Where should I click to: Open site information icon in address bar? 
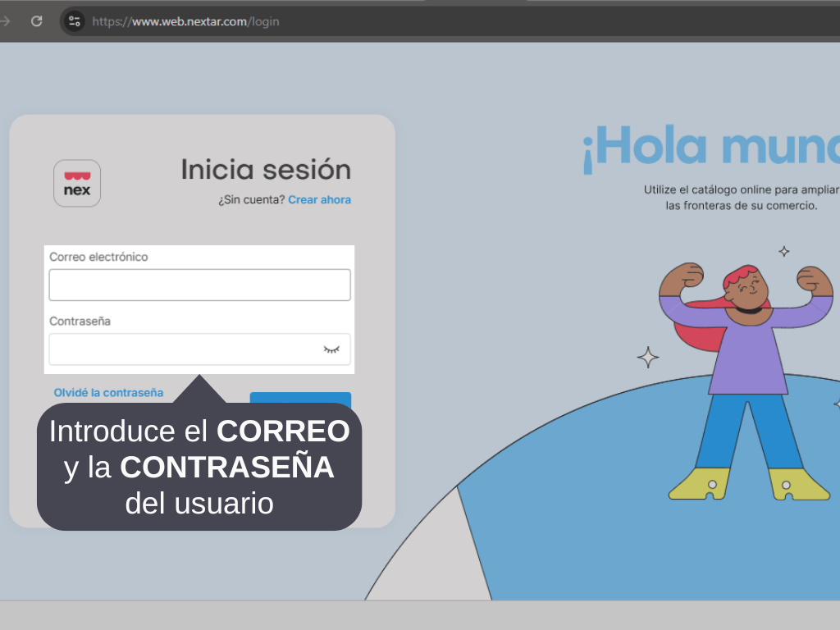tap(75, 21)
